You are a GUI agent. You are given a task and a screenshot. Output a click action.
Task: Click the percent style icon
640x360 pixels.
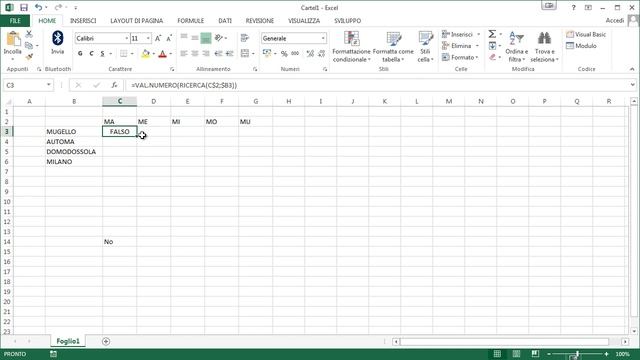284,53
